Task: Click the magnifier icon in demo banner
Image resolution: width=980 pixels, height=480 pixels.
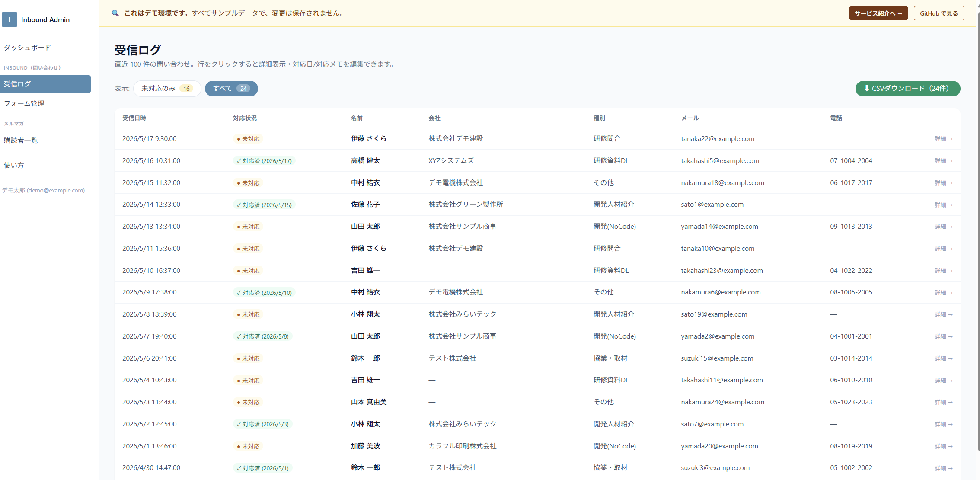Action: click(x=115, y=13)
